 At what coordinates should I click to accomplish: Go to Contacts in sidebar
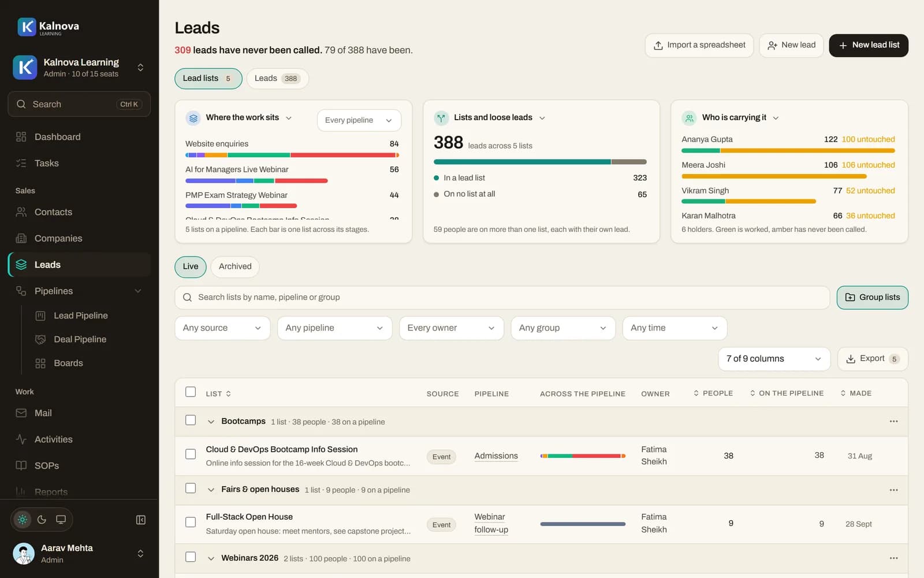[x=79, y=212]
